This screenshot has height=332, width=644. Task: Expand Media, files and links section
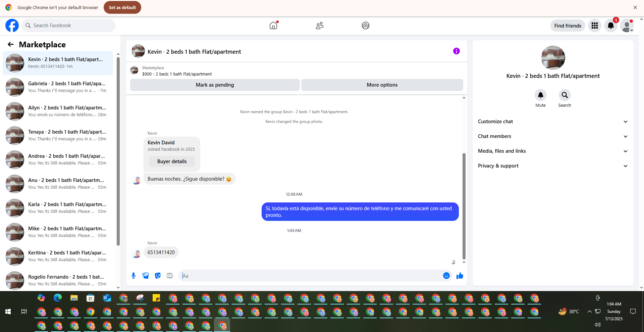click(x=553, y=151)
